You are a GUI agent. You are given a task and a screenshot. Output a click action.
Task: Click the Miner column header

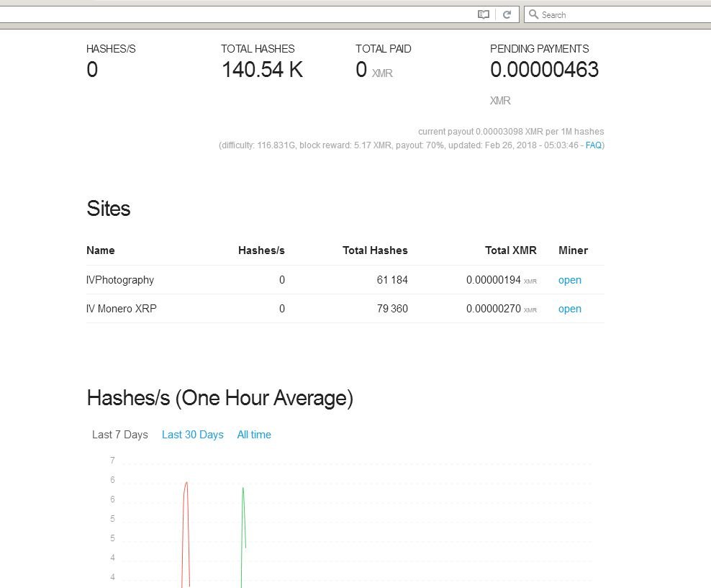point(573,250)
